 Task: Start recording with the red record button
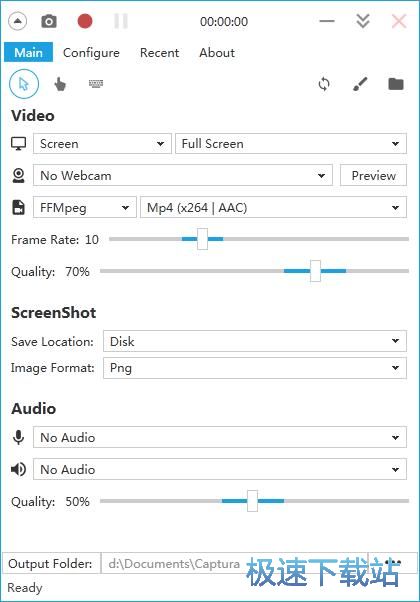85,22
